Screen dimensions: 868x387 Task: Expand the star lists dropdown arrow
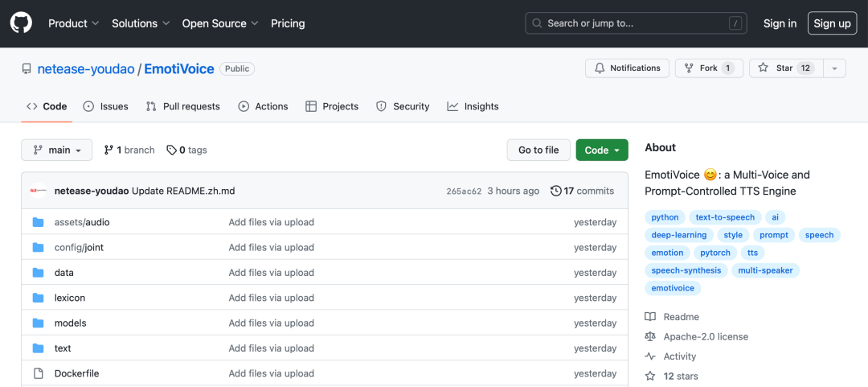pyautogui.click(x=834, y=68)
